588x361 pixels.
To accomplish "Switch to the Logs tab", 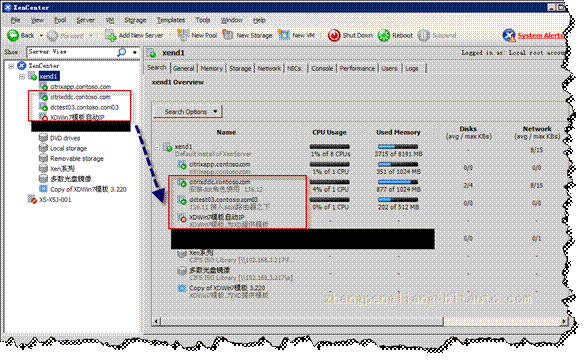I will click(x=412, y=69).
